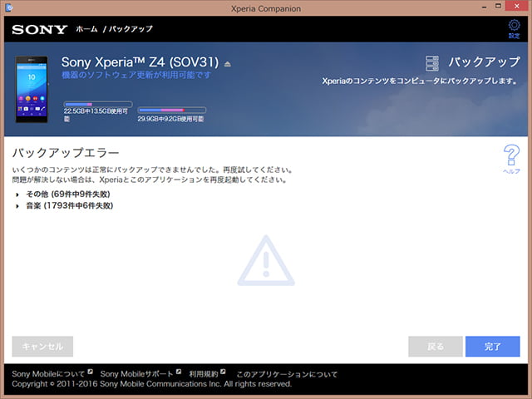Image resolution: width=532 pixels, height=399 pixels.
Task: Open the 利用規約 link
Action: pos(204,374)
